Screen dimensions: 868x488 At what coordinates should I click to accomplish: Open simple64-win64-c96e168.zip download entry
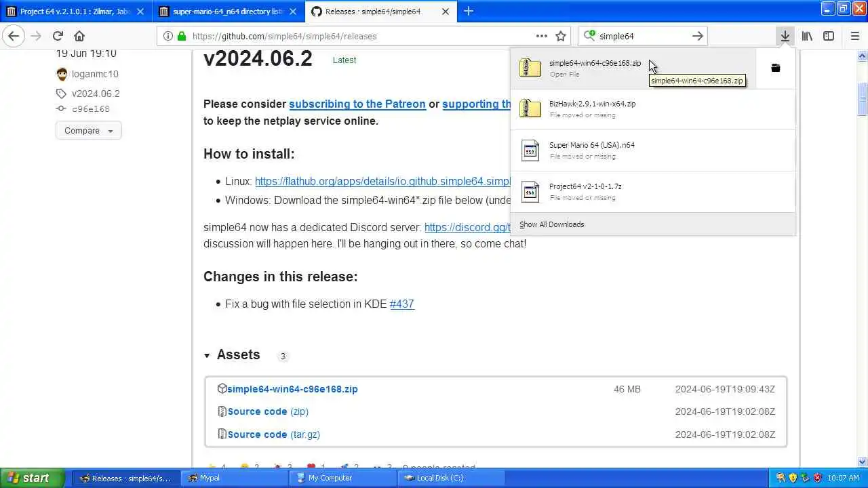[633, 68]
